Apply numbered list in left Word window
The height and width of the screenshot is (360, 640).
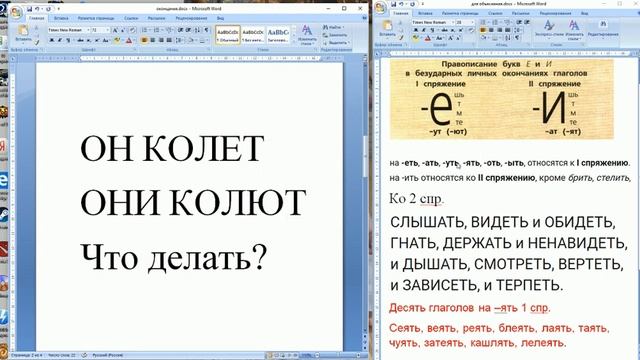[156, 30]
